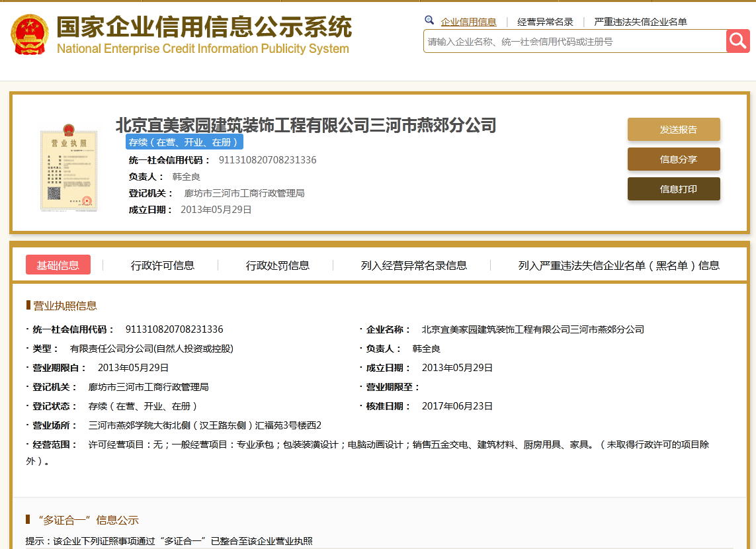Click license section 负责人 value 韩全良
Image resolution: width=756 pixels, height=549 pixels.
point(426,349)
